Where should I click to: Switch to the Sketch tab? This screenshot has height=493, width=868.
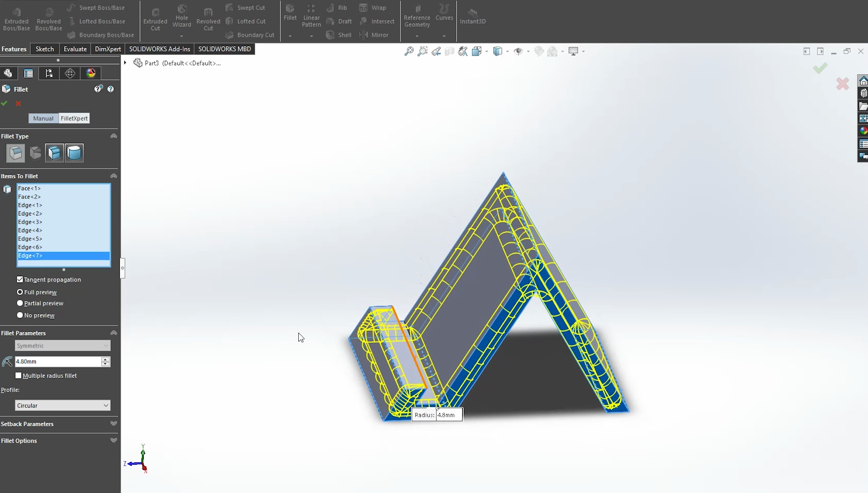point(44,49)
